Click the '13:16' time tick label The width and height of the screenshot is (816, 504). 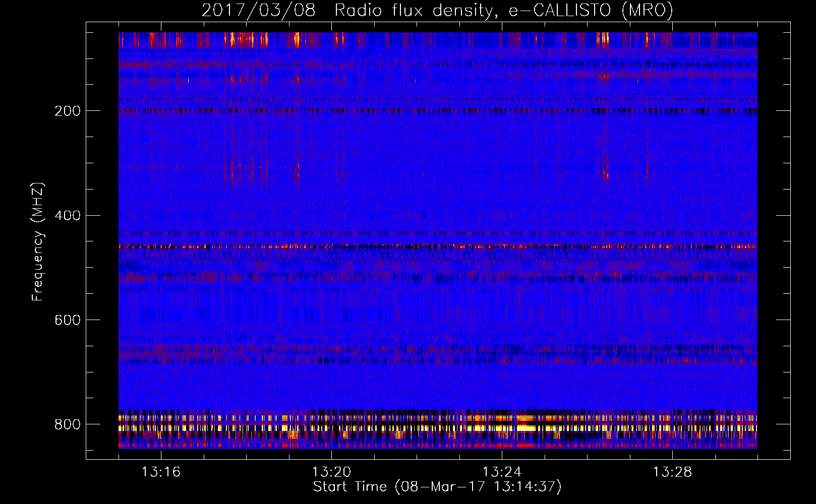tap(161, 472)
